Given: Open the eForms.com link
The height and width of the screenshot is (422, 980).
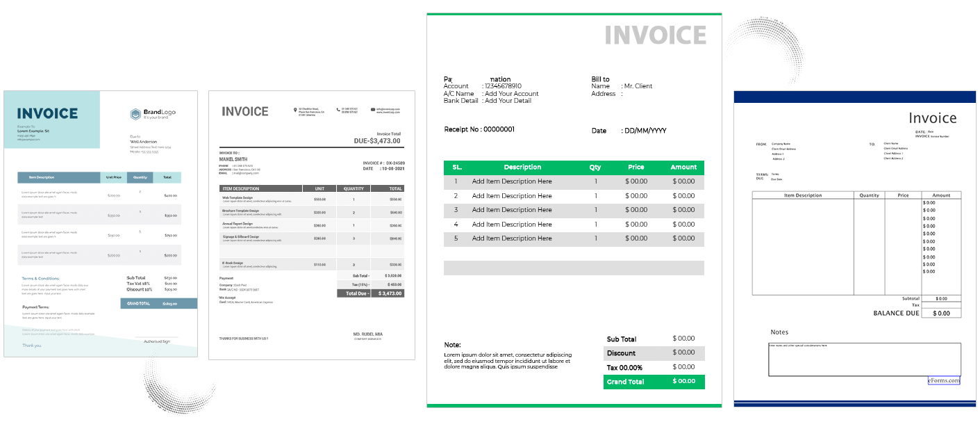Looking at the screenshot, I should click(944, 380).
